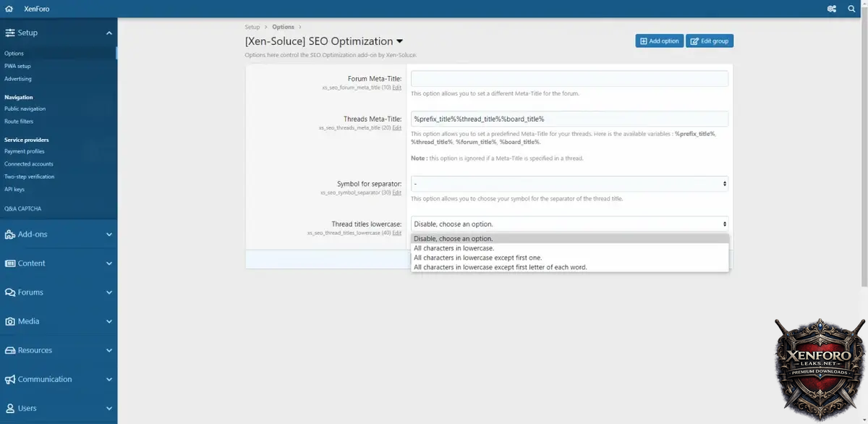The height and width of the screenshot is (424, 868).
Task: Expand the Content section chevron
Action: click(109, 263)
